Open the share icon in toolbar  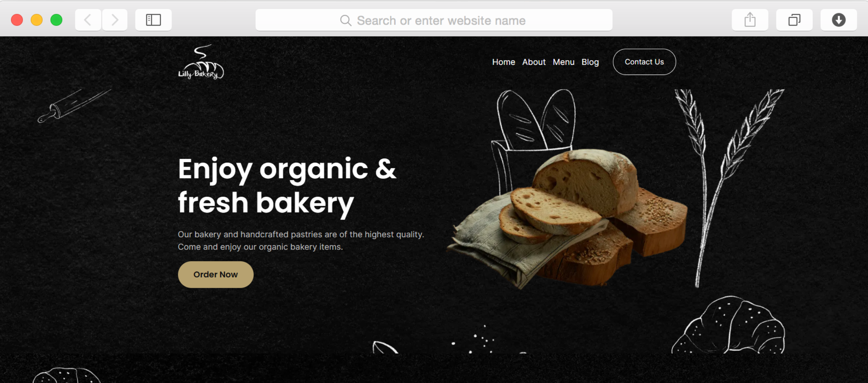click(x=750, y=20)
